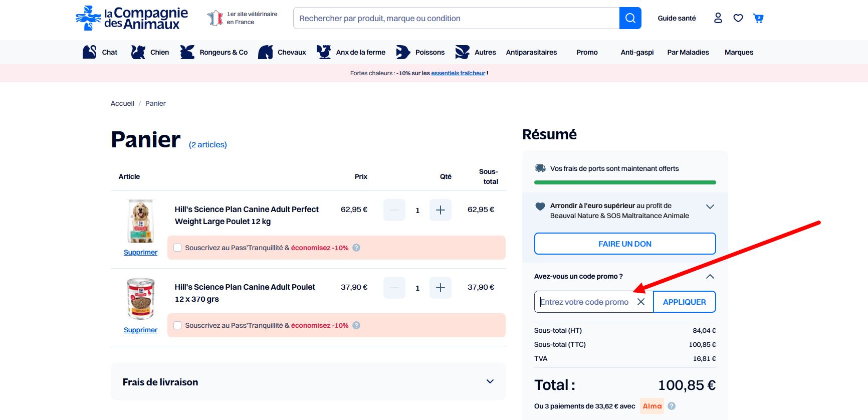Click the cat icon next to Chat
This screenshot has width=868, height=420.
[x=89, y=52]
